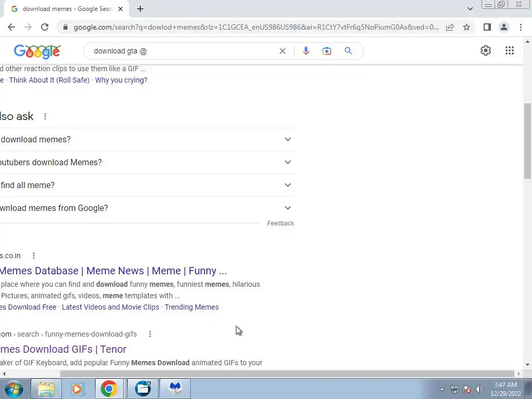Open Windows Media Player taskbar icon

77,389
